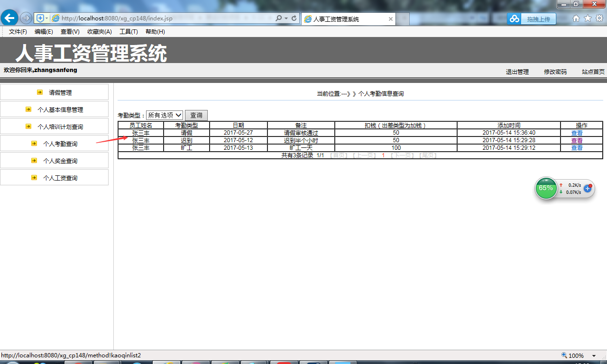Click 查看 link for the 请假 row
Viewport: 607px width, 364px height.
(577, 133)
